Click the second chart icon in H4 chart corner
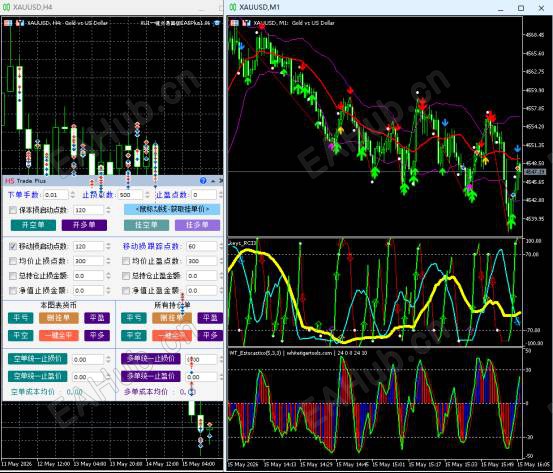Image resolution: width=553 pixels, height=473 pixels. point(20,23)
